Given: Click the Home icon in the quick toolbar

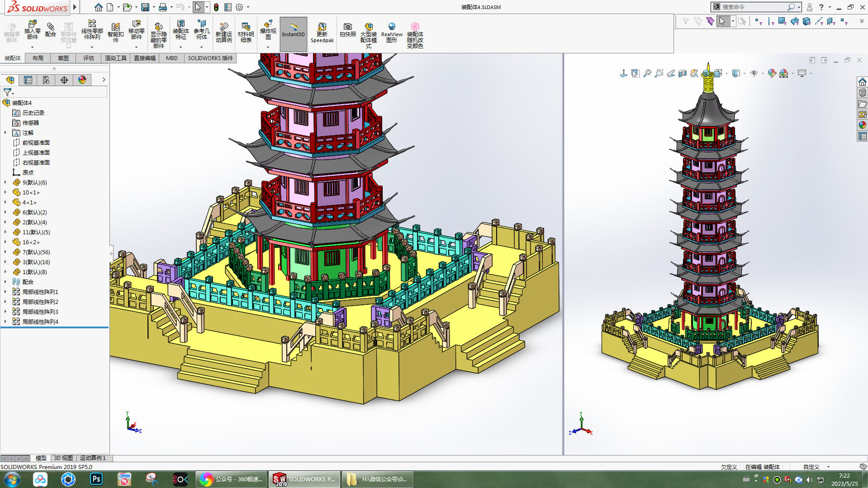Looking at the screenshot, I should pos(98,7).
